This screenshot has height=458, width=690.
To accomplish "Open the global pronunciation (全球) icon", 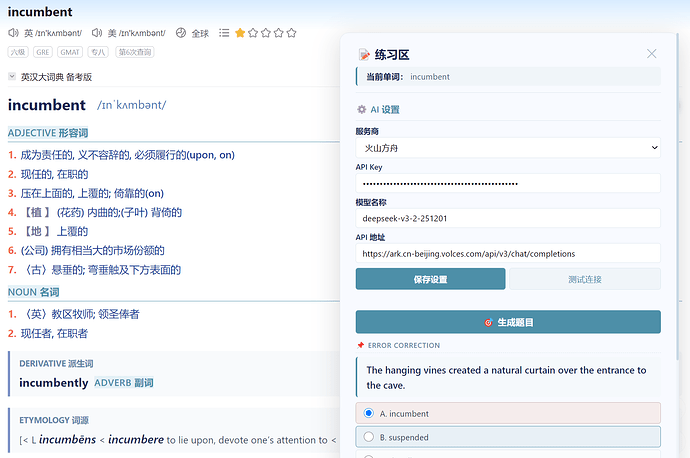I will click(x=181, y=33).
